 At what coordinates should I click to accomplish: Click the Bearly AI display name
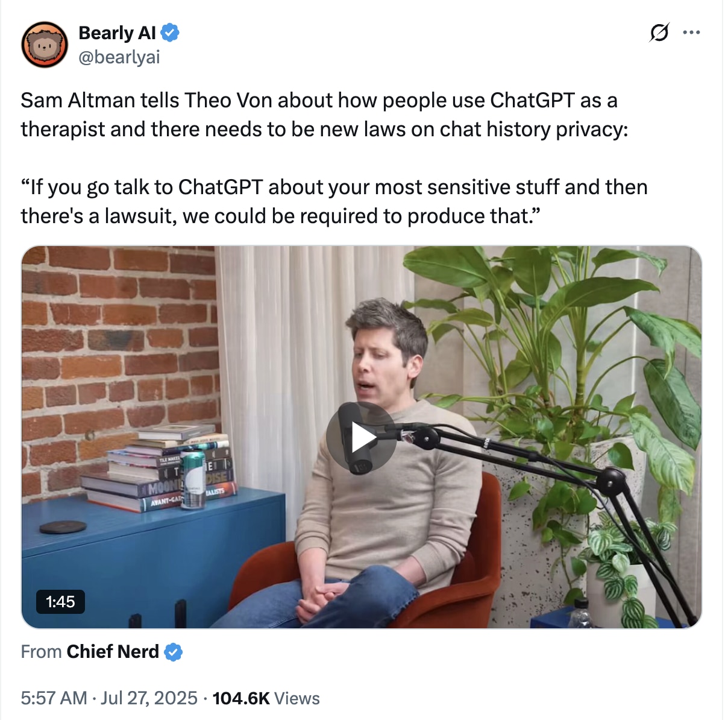[117, 33]
